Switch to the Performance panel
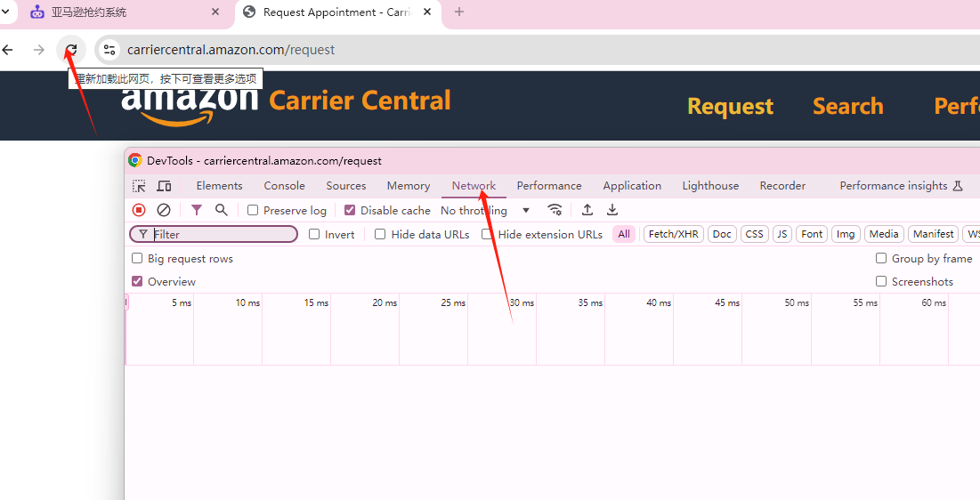 click(549, 186)
